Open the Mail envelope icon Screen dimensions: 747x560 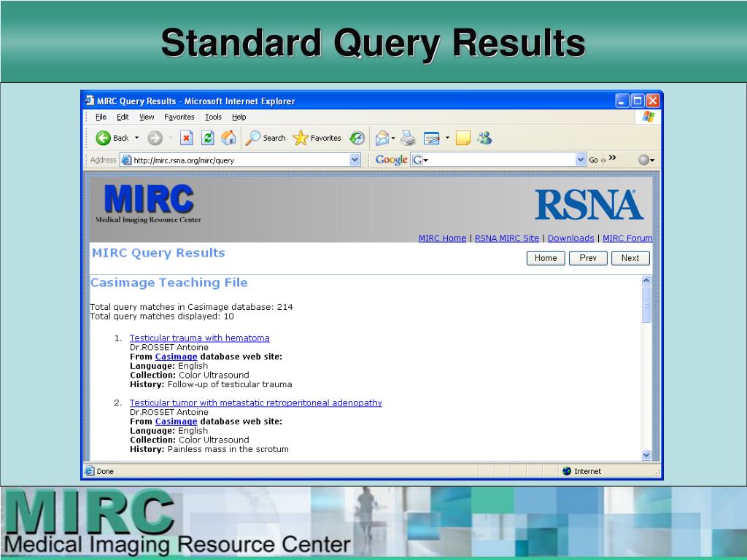pyautogui.click(x=382, y=138)
